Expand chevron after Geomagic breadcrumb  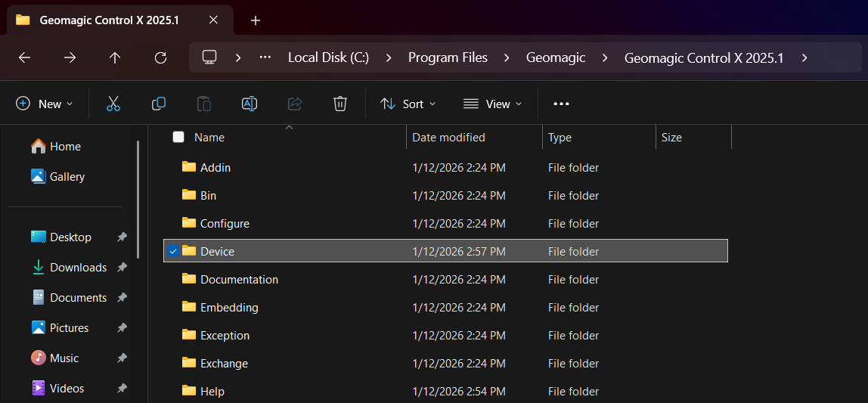pyautogui.click(x=605, y=57)
